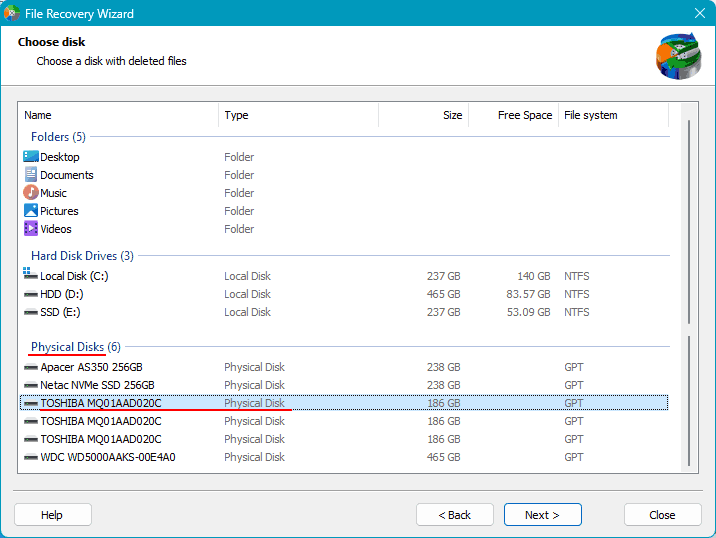This screenshot has height=538, width=716.
Task: Select the Pictures folder icon
Action: [31, 211]
